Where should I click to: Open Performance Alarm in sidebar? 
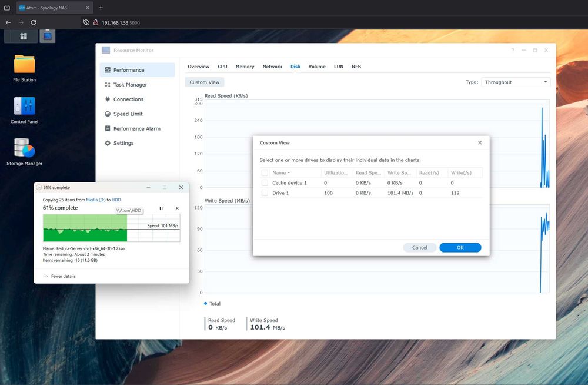(x=137, y=128)
